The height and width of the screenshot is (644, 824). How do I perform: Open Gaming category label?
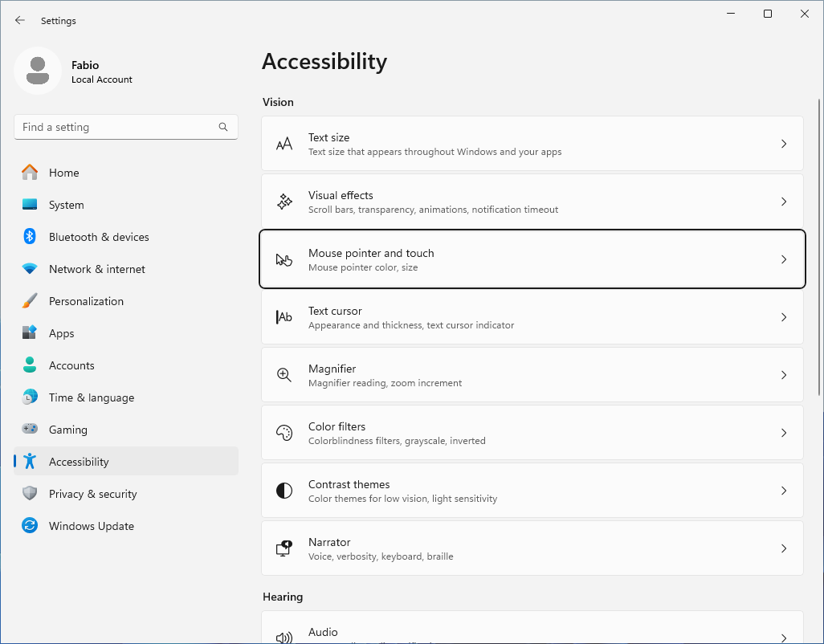pos(68,430)
